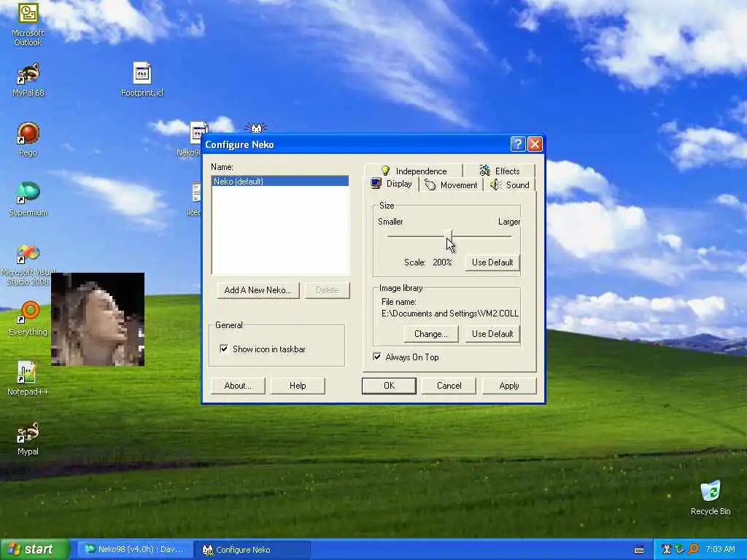The image size is (747, 560).
Task: Switch to Neko98 (v4.0h) taskbar window
Action: (134, 550)
